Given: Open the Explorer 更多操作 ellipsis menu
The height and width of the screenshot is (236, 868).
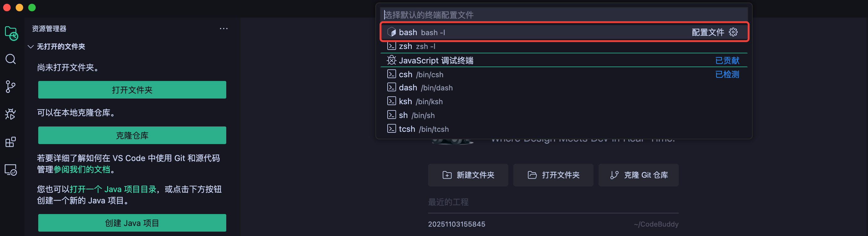Looking at the screenshot, I should (x=223, y=28).
